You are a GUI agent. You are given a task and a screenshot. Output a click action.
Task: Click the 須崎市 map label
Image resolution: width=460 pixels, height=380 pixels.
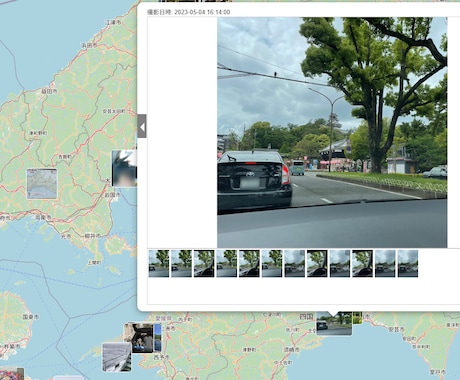coord(291,350)
